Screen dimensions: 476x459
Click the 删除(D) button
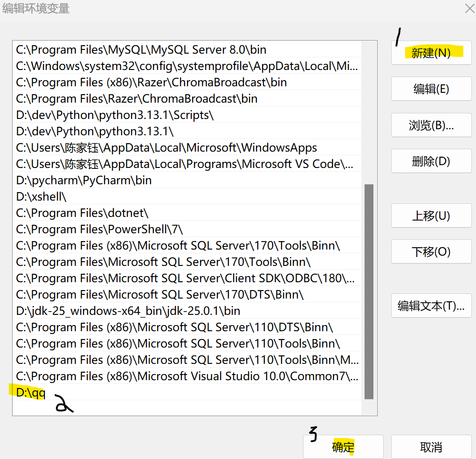coord(431,161)
